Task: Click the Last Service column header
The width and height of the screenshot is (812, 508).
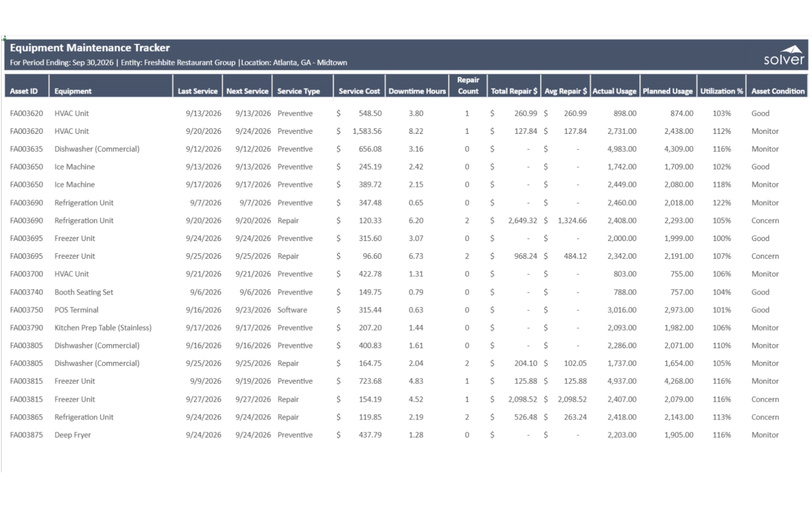Action: [198, 91]
